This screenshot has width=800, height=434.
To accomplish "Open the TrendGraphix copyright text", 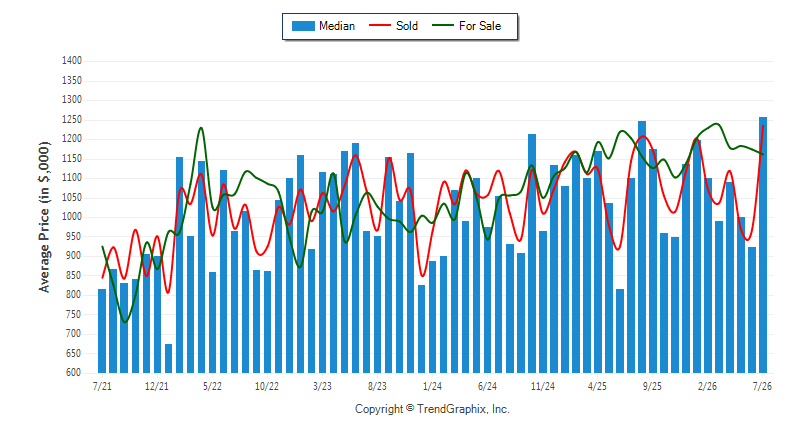I will pyautogui.click(x=432, y=409).
